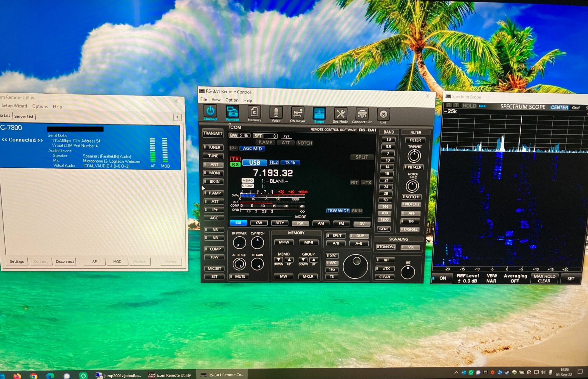Open the CW Keyer icon

(298, 114)
